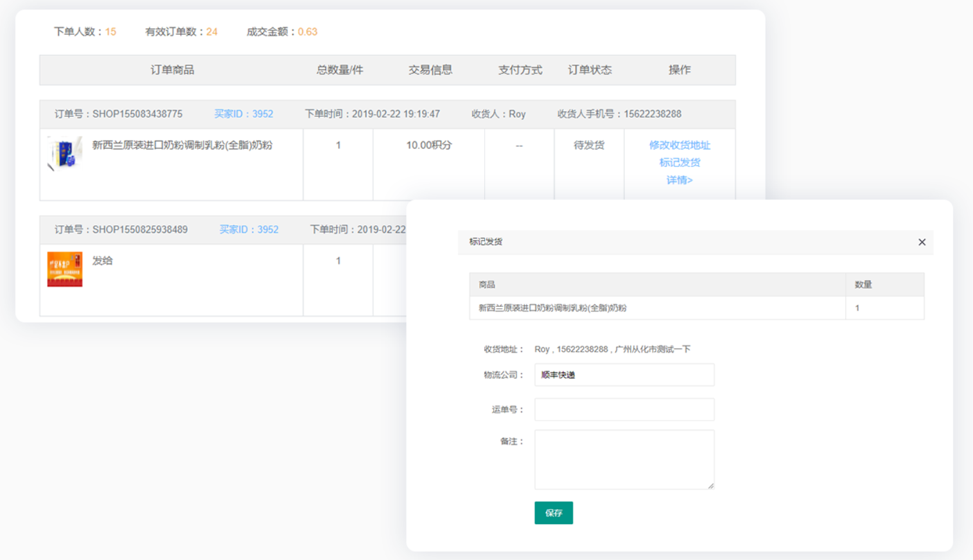Click the orange 发给 product thumbnail
This screenshot has height=560, width=973.
tap(65, 269)
